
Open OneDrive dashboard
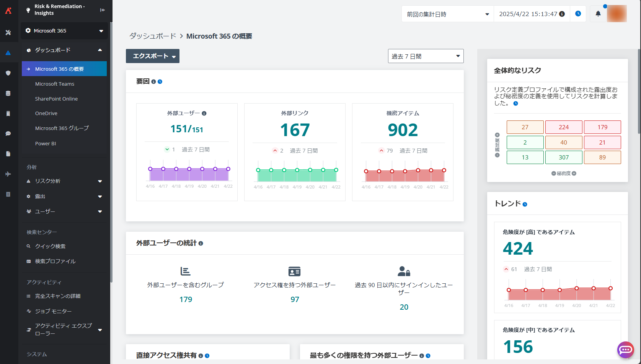click(46, 113)
